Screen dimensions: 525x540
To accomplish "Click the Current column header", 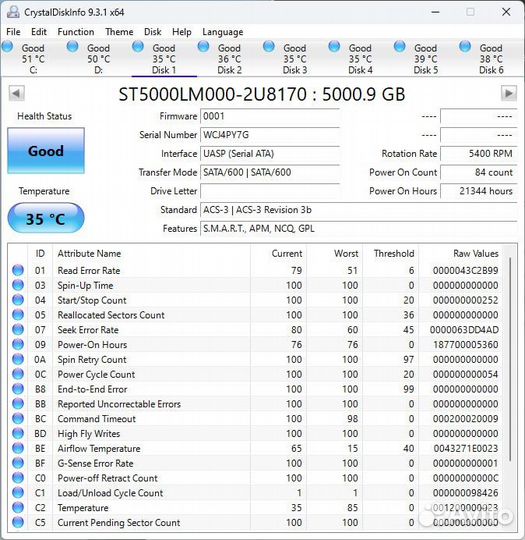I will [x=278, y=253].
